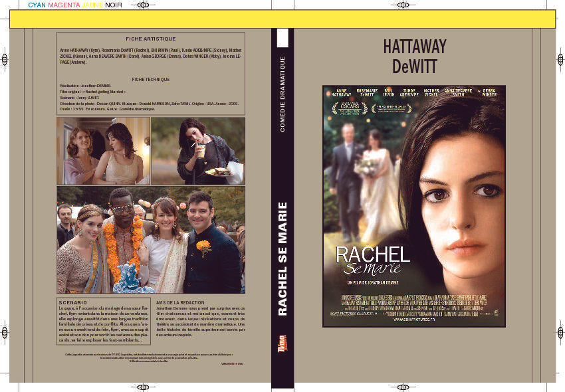This screenshot has height=392, width=565.
Task: Click the yellow band across the cover top
Action: click(282, 19)
